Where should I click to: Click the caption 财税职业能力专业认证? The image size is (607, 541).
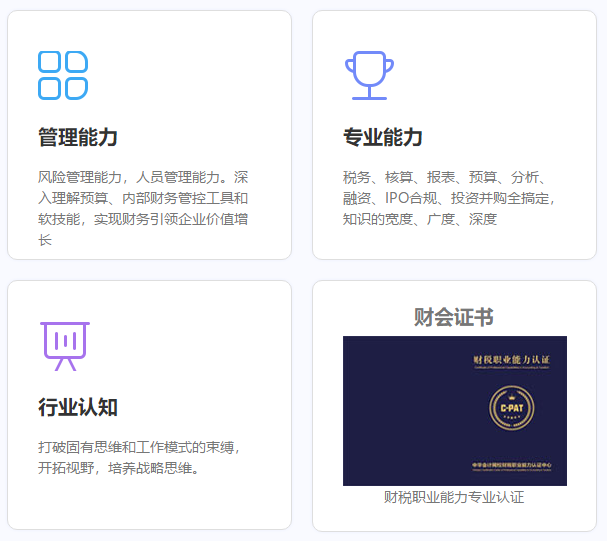coord(454,497)
